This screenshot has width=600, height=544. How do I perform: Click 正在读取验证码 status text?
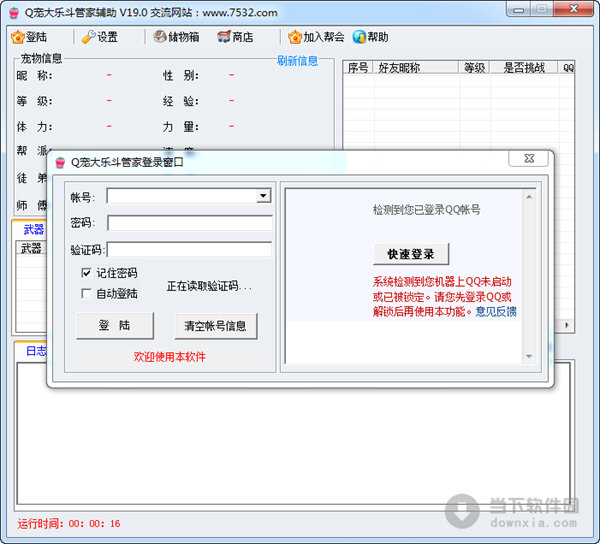(209, 286)
